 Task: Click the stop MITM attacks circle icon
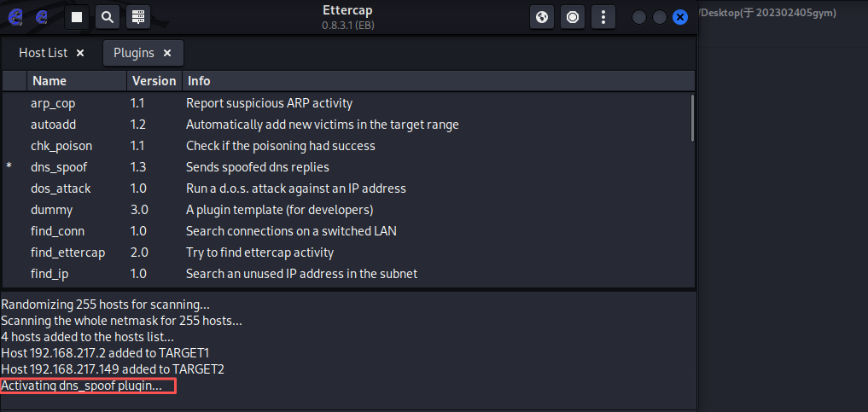pos(573,16)
